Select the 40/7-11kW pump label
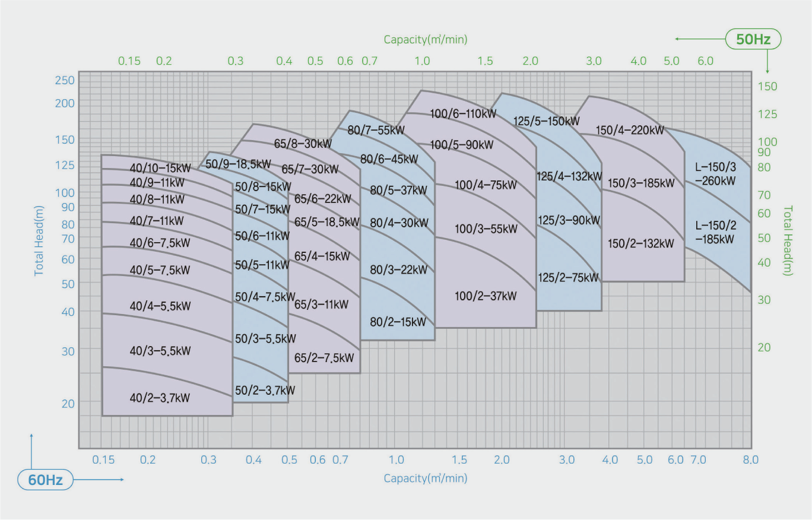The height and width of the screenshot is (520, 812). coord(157,221)
